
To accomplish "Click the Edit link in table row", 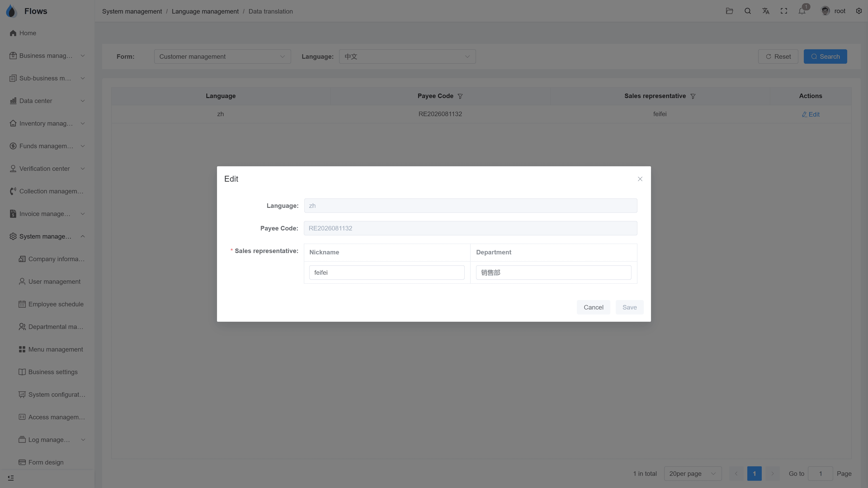I will click(x=810, y=115).
